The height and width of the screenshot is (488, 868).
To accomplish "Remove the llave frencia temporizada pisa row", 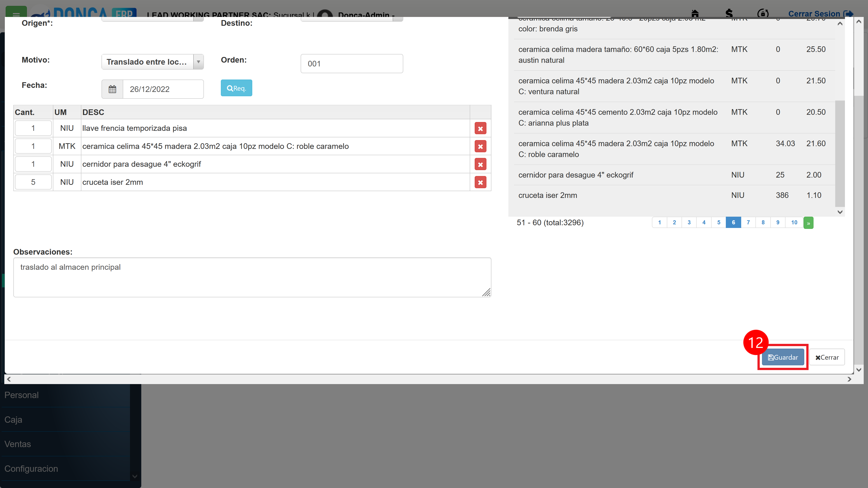I will (481, 128).
